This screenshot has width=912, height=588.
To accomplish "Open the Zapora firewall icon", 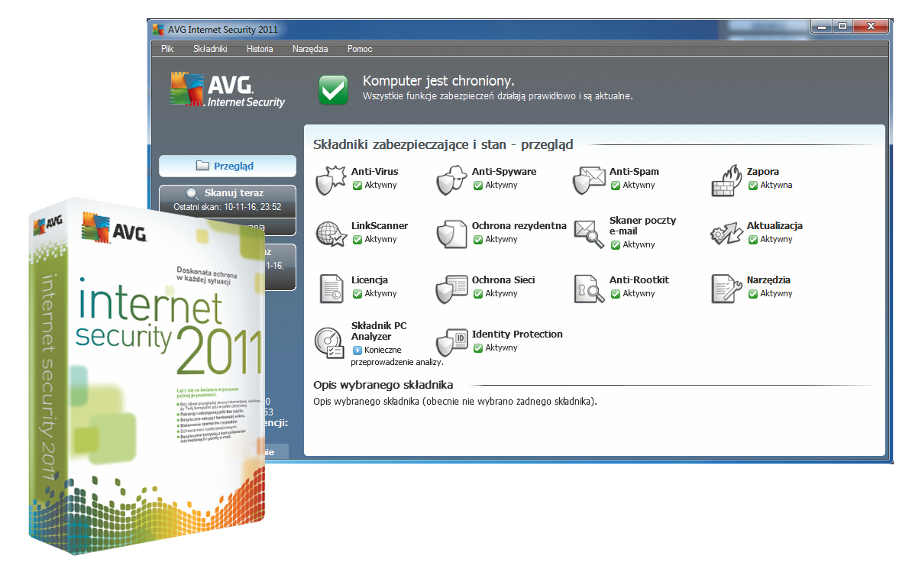I will pyautogui.click(x=726, y=179).
